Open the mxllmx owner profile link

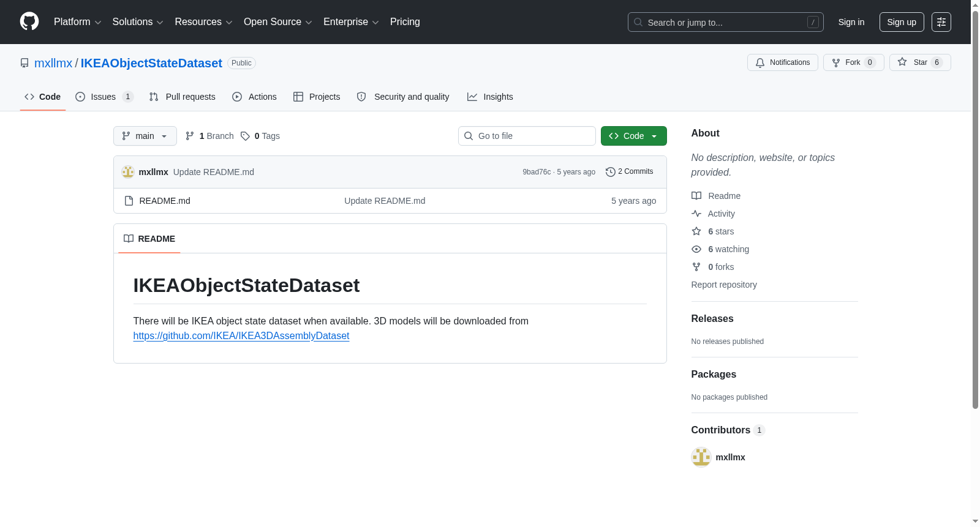(x=53, y=63)
